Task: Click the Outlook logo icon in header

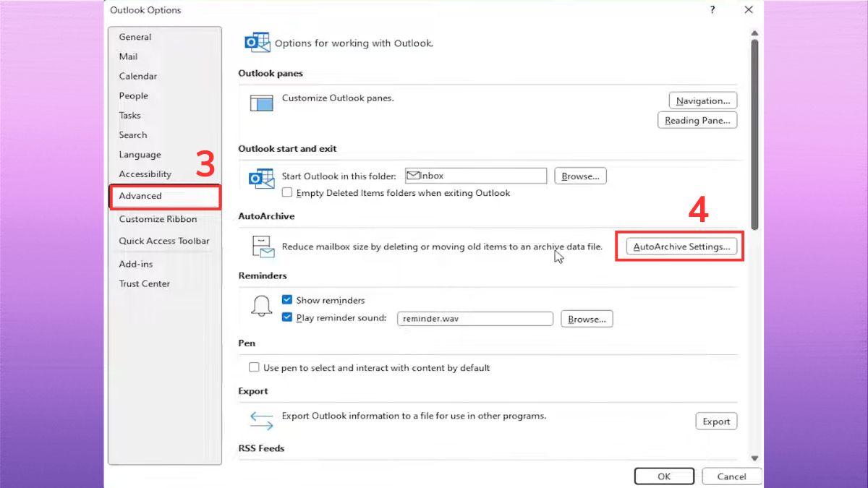Action: point(258,43)
